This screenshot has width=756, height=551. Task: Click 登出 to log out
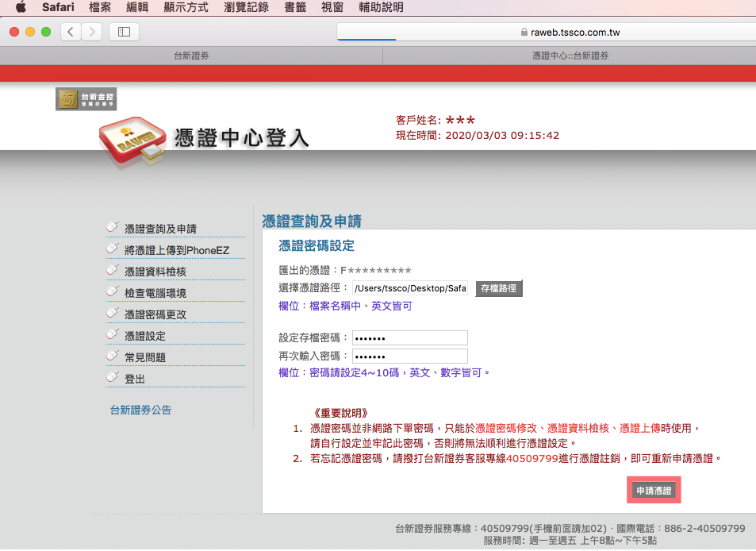(x=135, y=379)
